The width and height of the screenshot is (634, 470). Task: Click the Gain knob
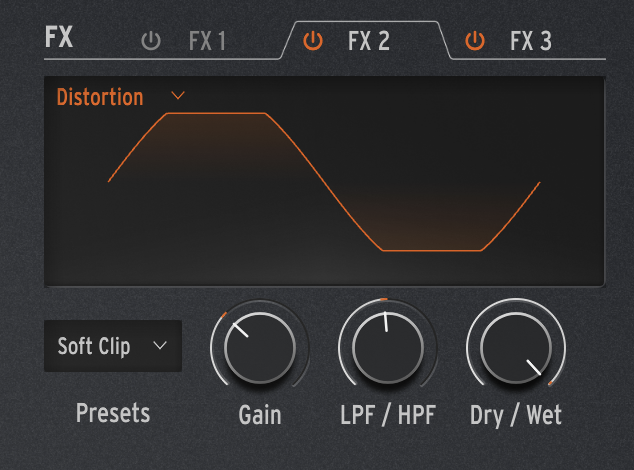click(260, 348)
